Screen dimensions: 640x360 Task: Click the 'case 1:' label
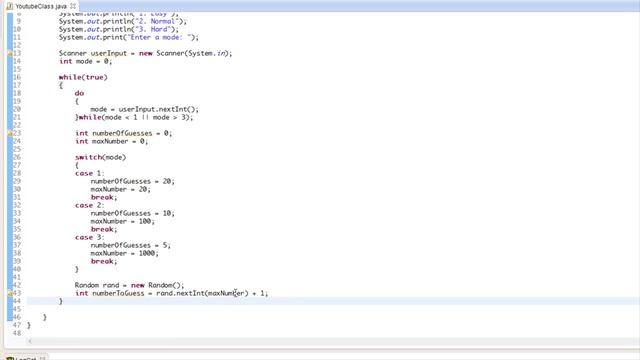89,173
